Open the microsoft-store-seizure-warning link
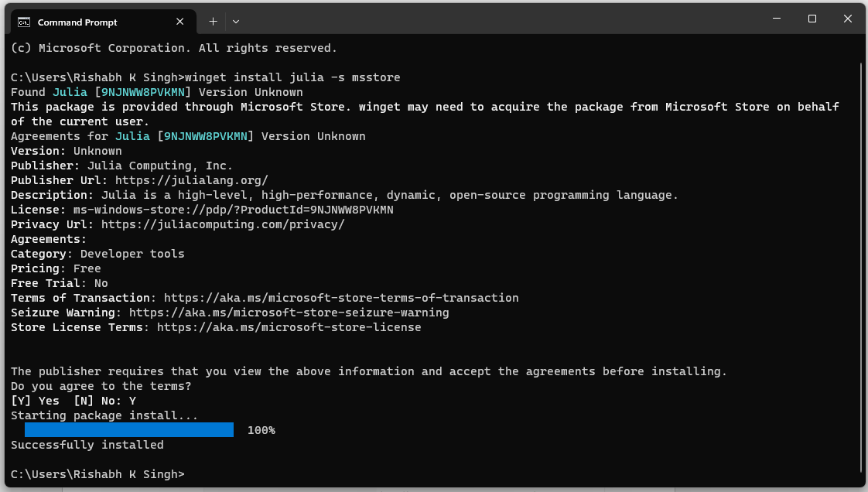The image size is (868, 492). tap(289, 313)
